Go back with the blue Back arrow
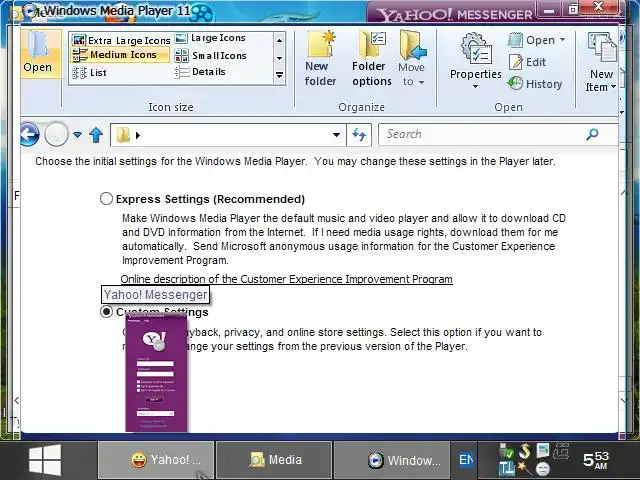 click(30, 134)
